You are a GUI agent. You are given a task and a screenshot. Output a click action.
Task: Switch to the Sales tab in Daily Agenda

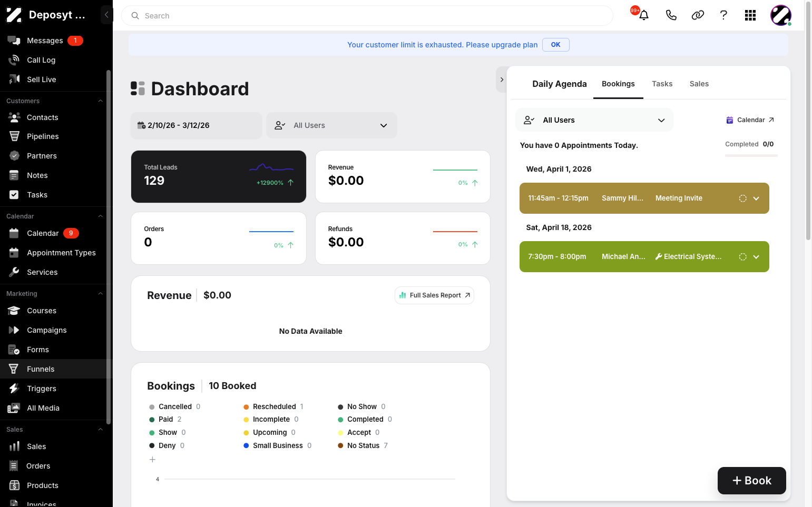(x=699, y=84)
